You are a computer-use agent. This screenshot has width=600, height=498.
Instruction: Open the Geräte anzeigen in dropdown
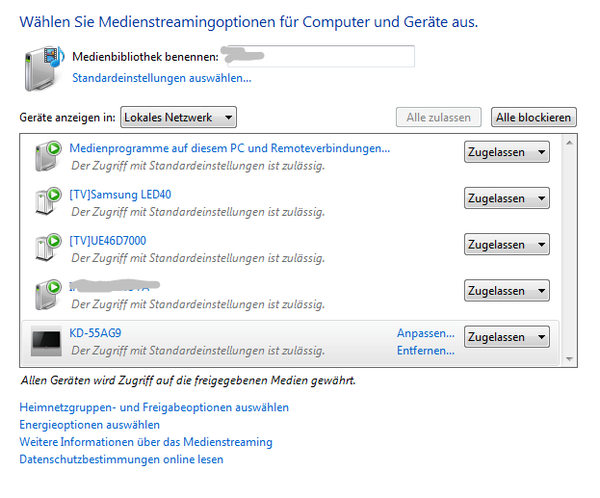pos(178,118)
